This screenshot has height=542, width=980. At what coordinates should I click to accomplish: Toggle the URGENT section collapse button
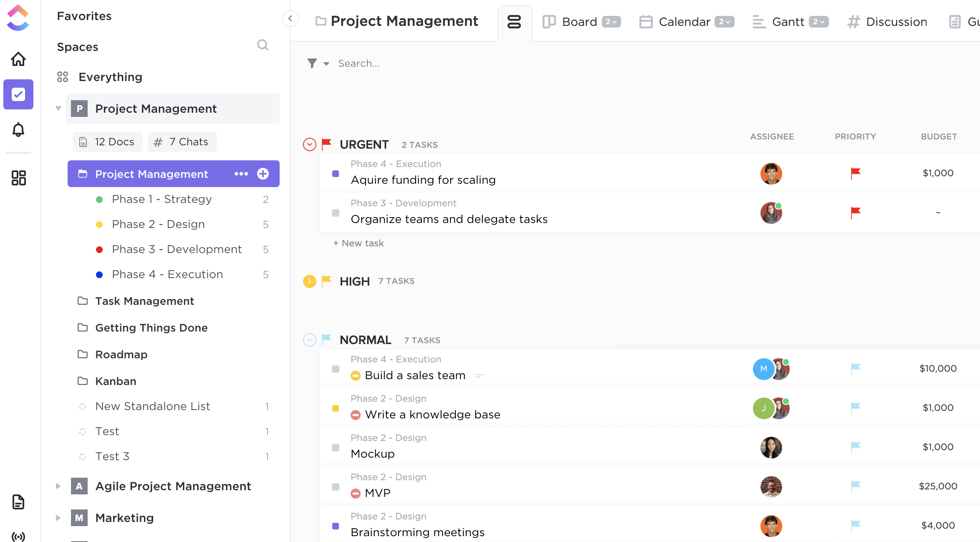tap(309, 144)
